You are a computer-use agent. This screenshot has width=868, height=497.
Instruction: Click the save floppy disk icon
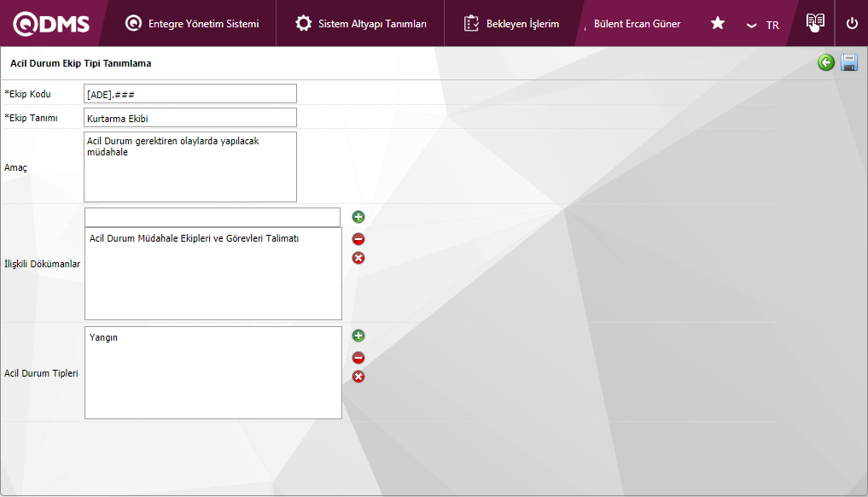coord(849,62)
